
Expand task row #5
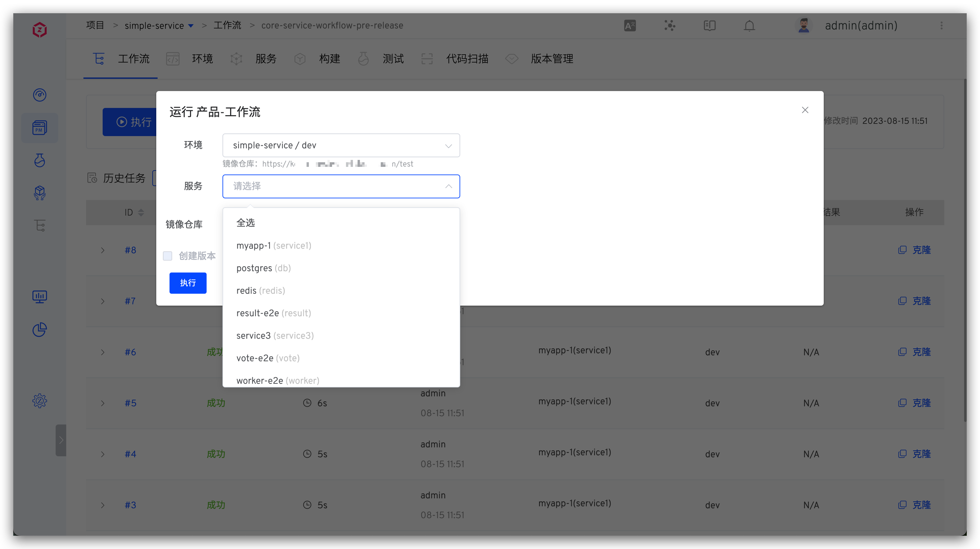(x=102, y=403)
